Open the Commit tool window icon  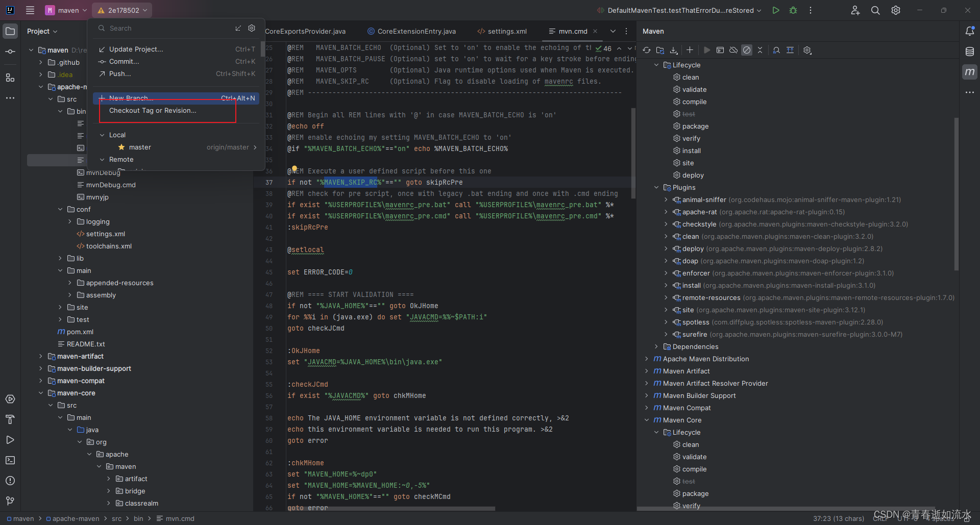point(10,52)
